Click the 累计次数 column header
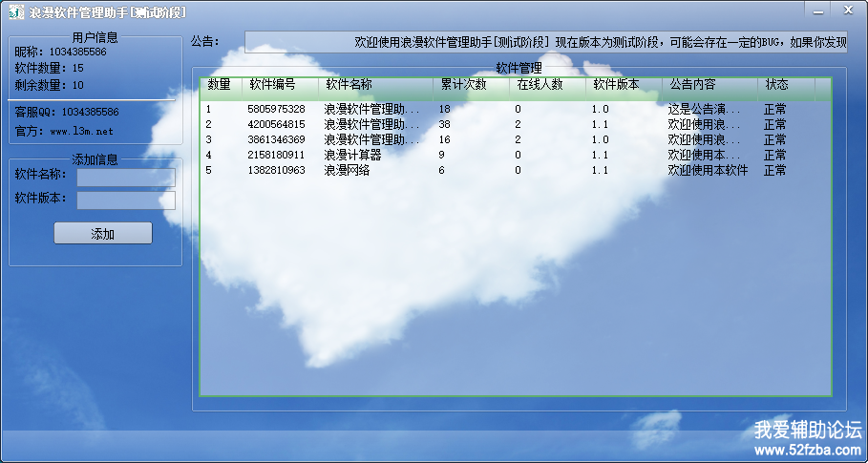The height and width of the screenshot is (463, 868). pyautogui.click(x=463, y=85)
